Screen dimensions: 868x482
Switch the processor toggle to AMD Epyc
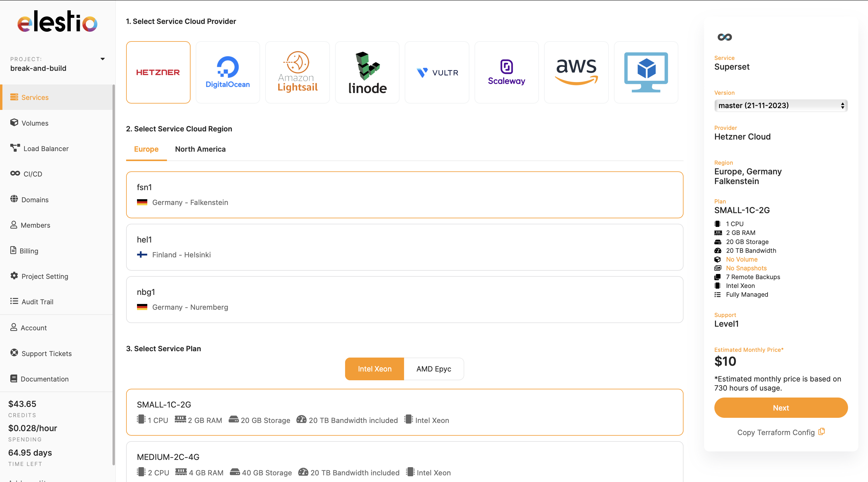(x=433, y=369)
